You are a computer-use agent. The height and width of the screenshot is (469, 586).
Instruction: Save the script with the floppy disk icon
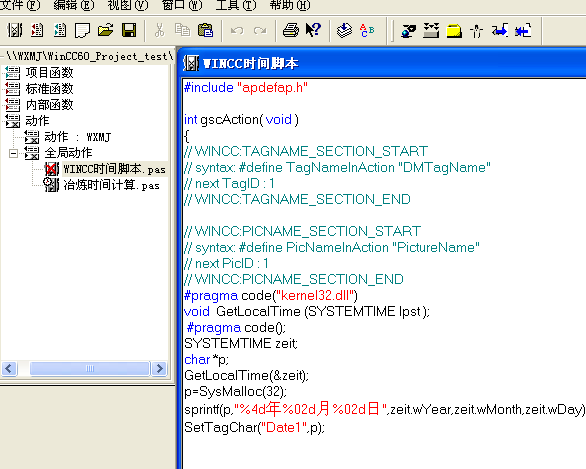tap(129, 30)
